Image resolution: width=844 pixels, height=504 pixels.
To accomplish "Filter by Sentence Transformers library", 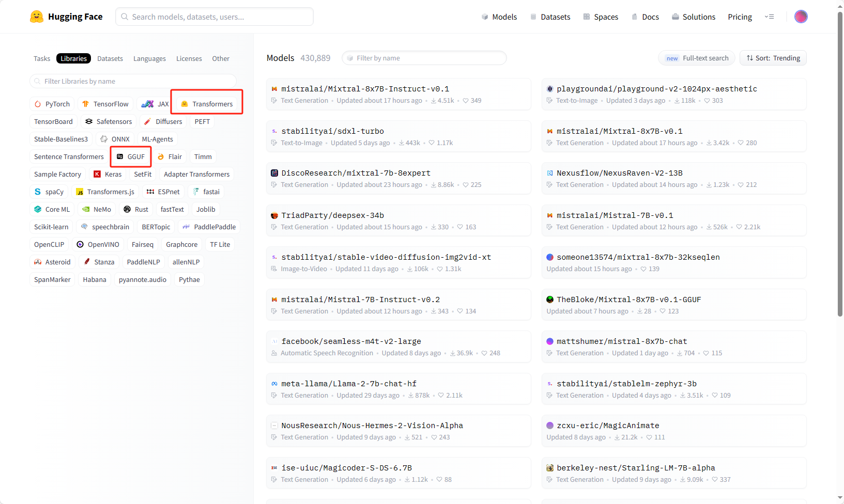I will pyautogui.click(x=69, y=156).
